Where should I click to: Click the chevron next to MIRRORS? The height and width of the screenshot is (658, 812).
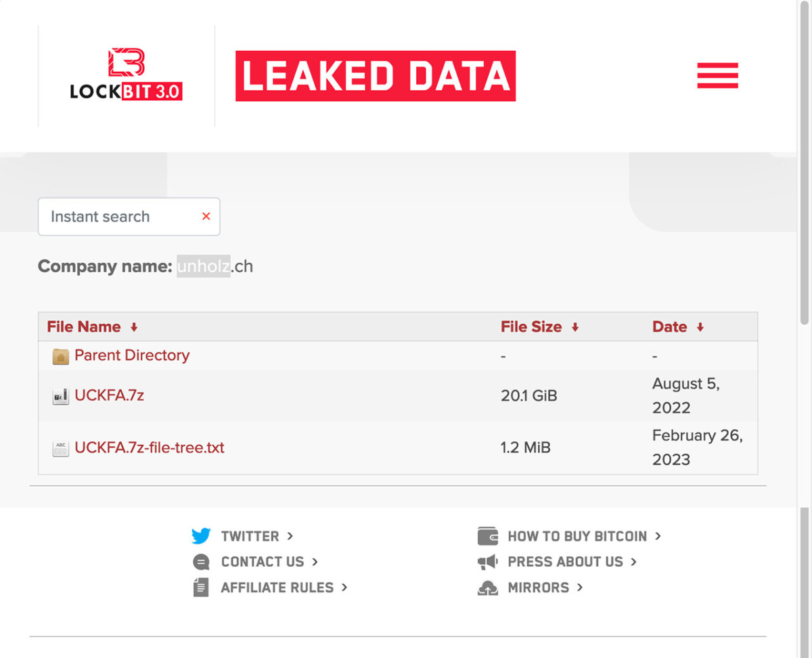pyautogui.click(x=581, y=587)
